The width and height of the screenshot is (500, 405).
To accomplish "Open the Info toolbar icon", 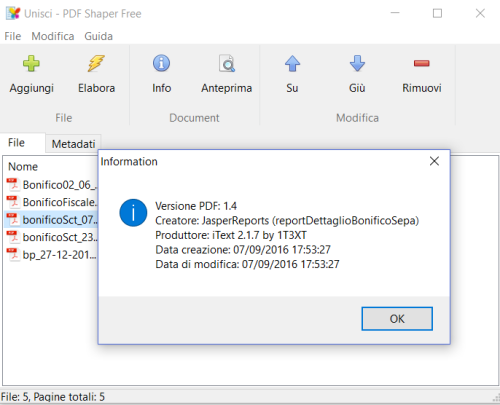I will coord(161,63).
